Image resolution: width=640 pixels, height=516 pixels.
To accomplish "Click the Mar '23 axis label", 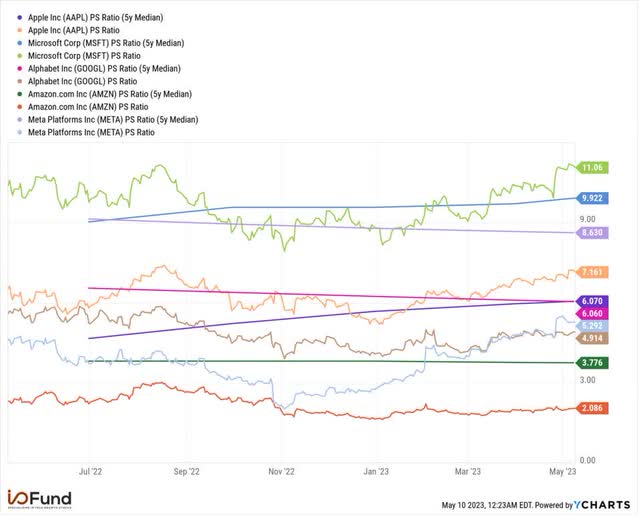I will pos(468,472).
